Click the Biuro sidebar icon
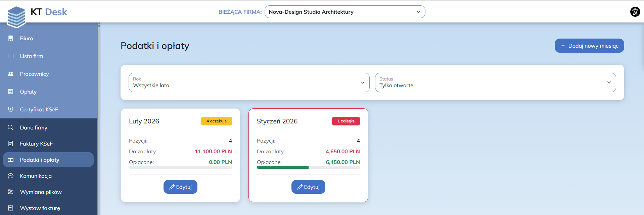644x215 pixels. coord(11,38)
